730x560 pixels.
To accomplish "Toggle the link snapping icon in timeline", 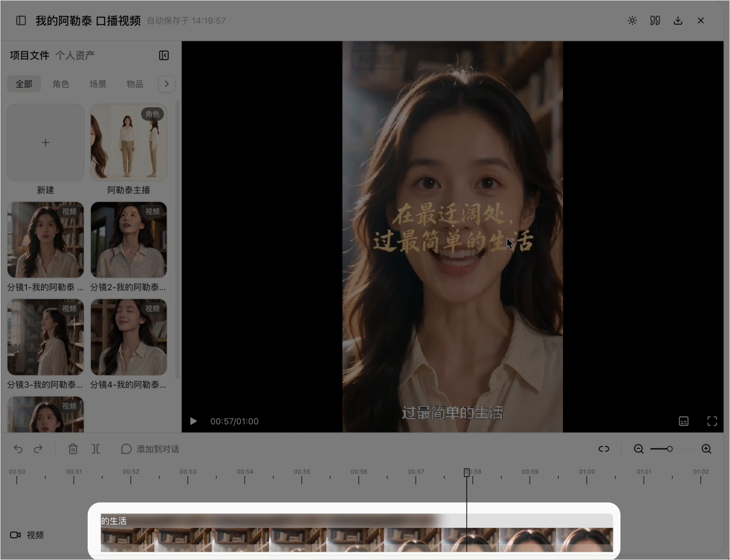I will (604, 449).
